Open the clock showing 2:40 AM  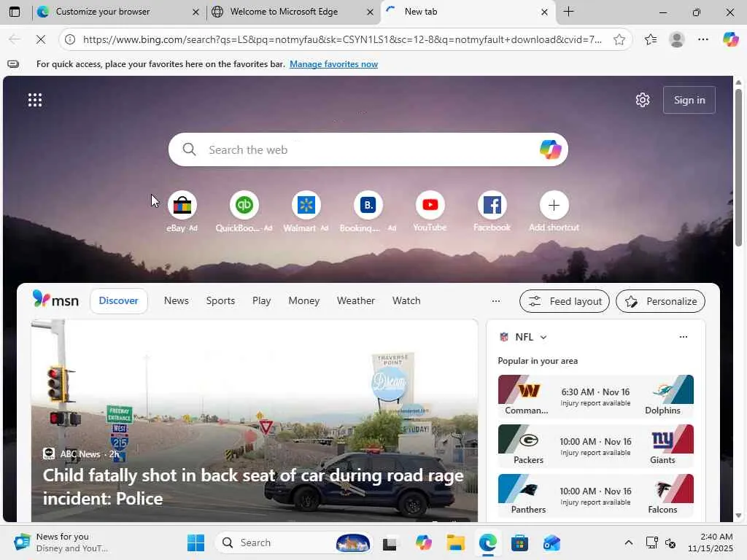pos(710,542)
